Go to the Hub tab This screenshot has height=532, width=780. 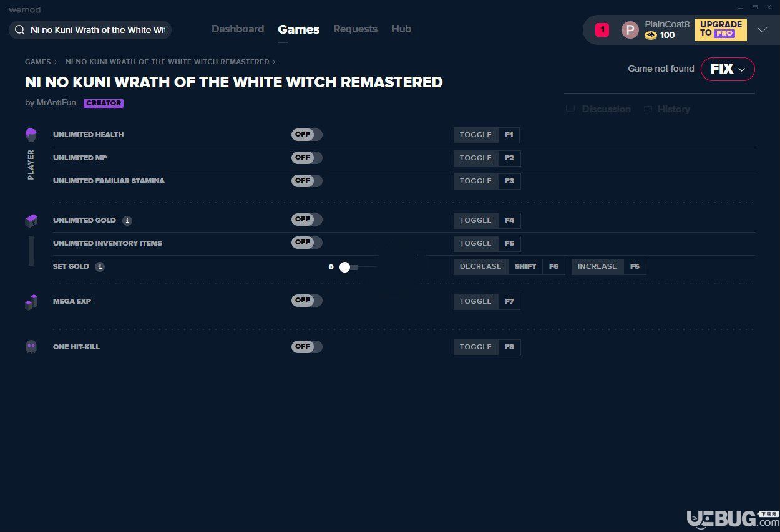401,29
